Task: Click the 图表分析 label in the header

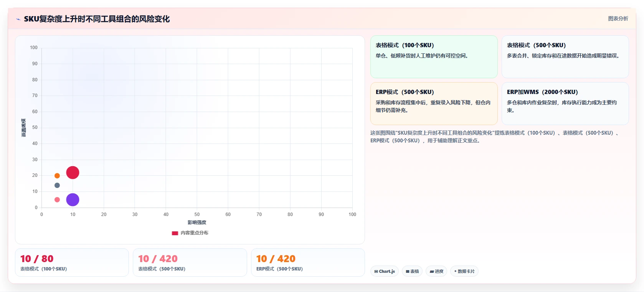Action: (618, 18)
